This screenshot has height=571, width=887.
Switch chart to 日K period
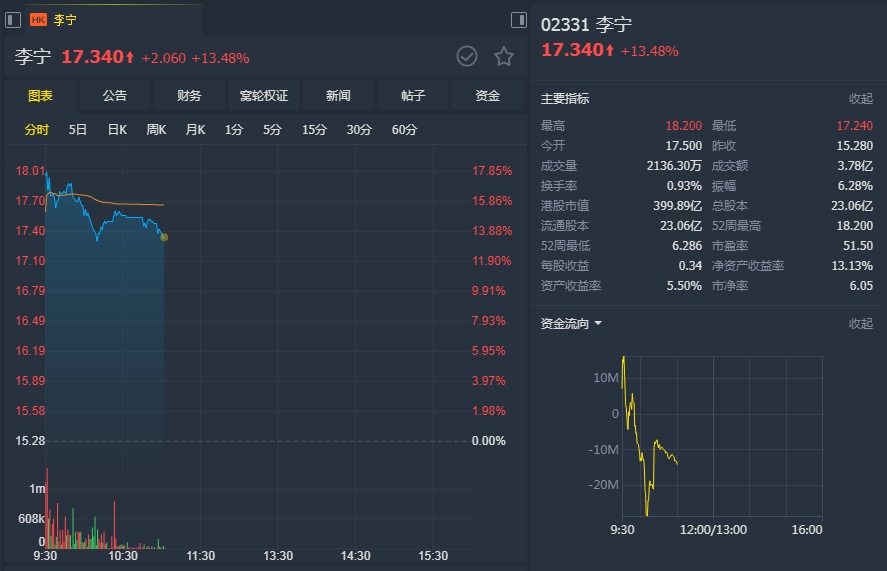pos(117,129)
